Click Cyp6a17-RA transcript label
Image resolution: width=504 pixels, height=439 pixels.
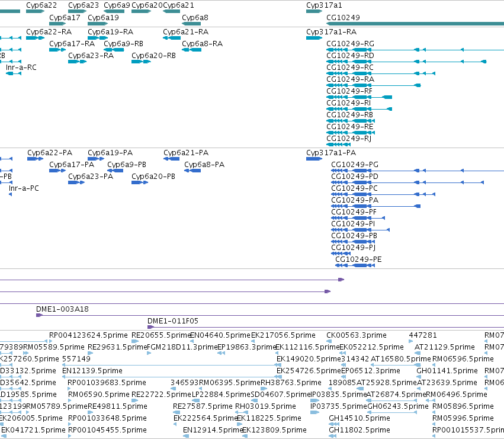tap(72, 44)
